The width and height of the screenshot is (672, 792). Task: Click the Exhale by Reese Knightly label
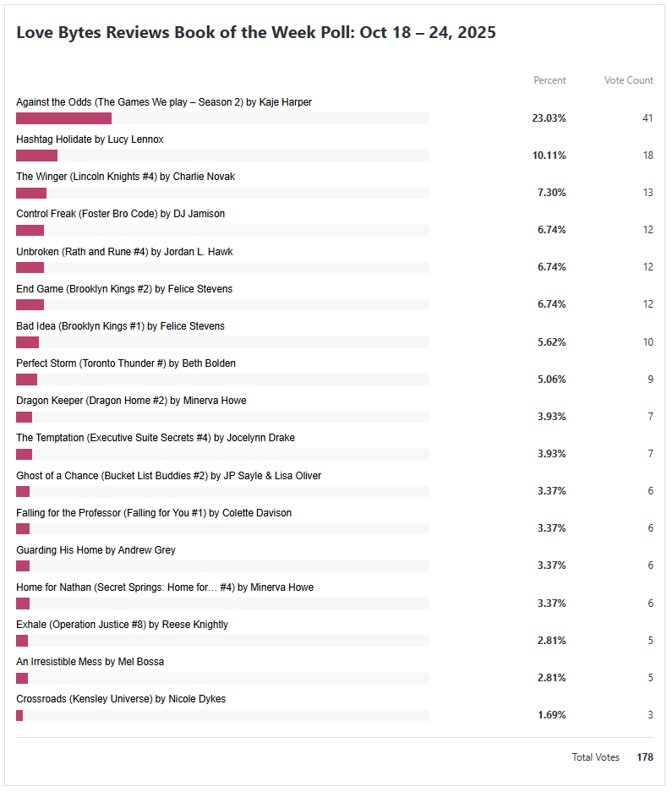pyautogui.click(x=122, y=625)
